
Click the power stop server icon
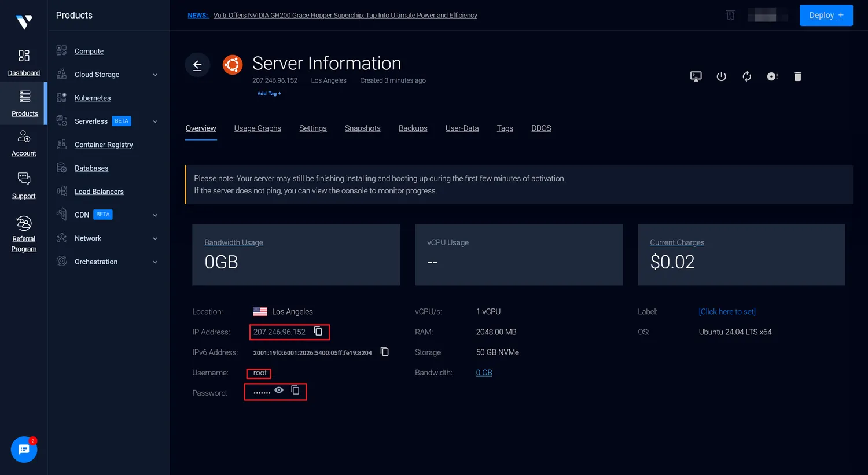[x=721, y=76]
